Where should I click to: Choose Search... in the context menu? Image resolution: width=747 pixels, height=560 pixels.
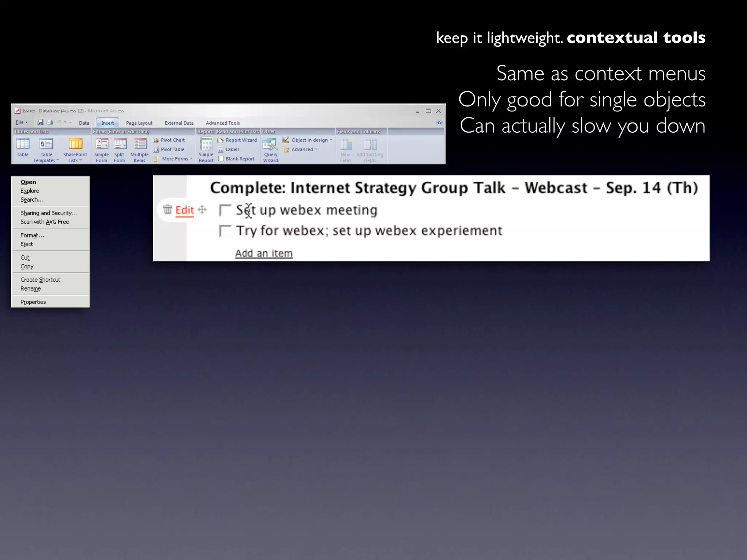pos(50,200)
